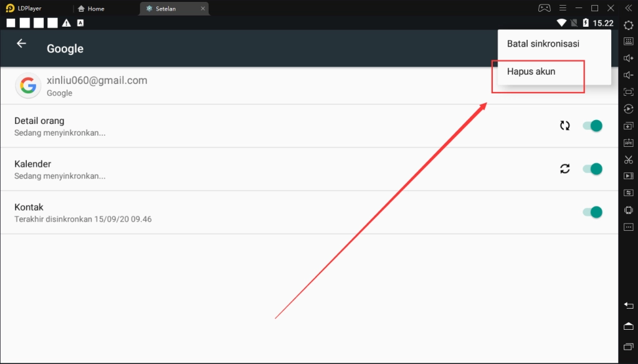
Task: Go back using the arrow beside Google
Action: [21, 44]
